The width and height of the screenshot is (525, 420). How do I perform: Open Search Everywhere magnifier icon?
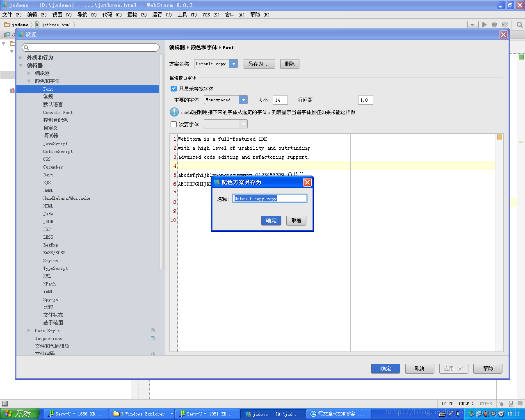[x=520, y=25]
